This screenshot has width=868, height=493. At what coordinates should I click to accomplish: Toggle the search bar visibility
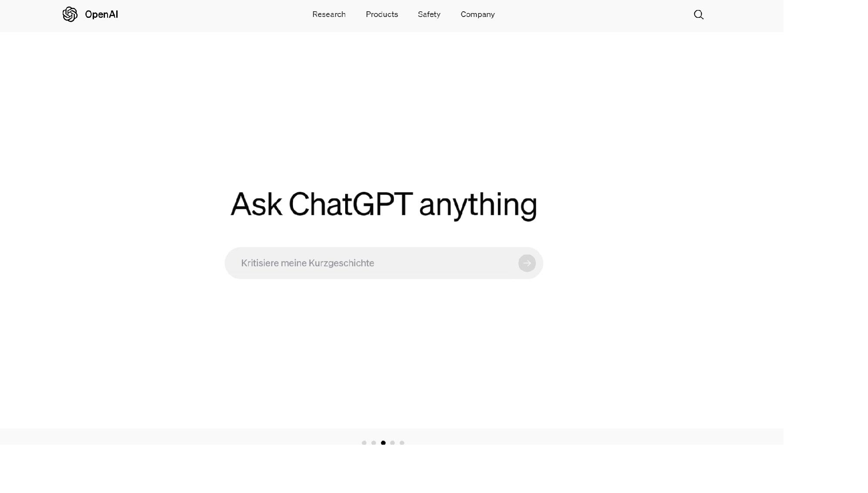[699, 14]
